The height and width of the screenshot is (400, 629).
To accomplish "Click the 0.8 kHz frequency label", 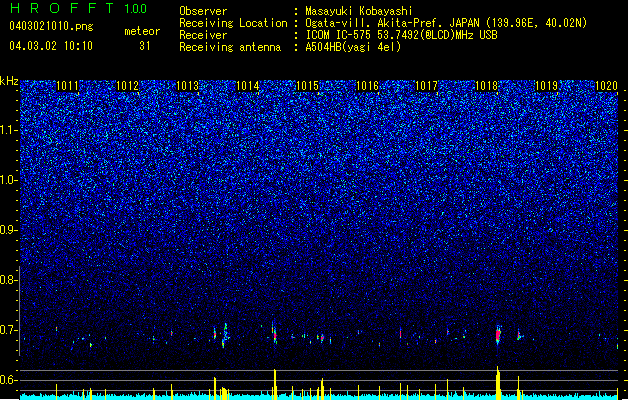I will pyautogui.click(x=9, y=280).
